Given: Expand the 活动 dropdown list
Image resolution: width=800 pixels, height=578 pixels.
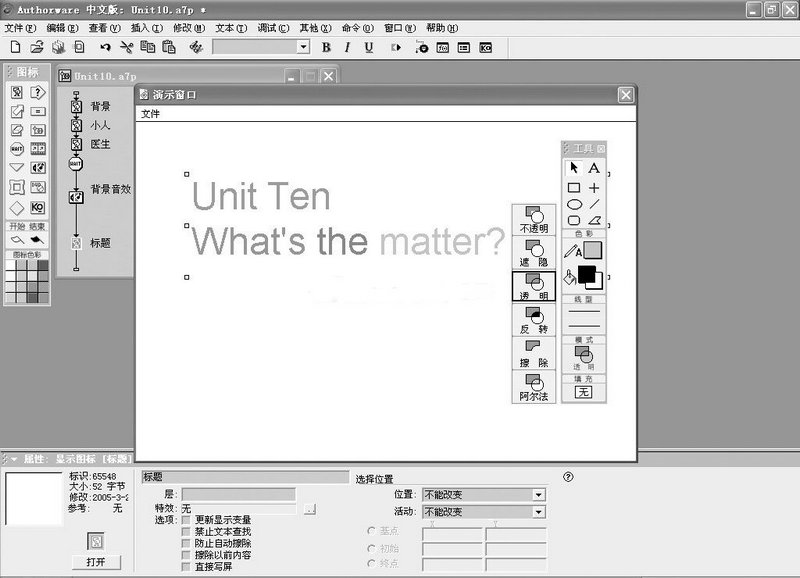Looking at the screenshot, I should pyautogui.click(x=538, y=512).
